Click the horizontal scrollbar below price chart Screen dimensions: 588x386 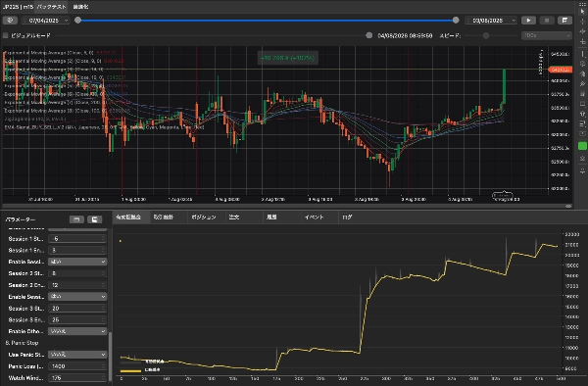pyautogui.click(x=287, y=206)
